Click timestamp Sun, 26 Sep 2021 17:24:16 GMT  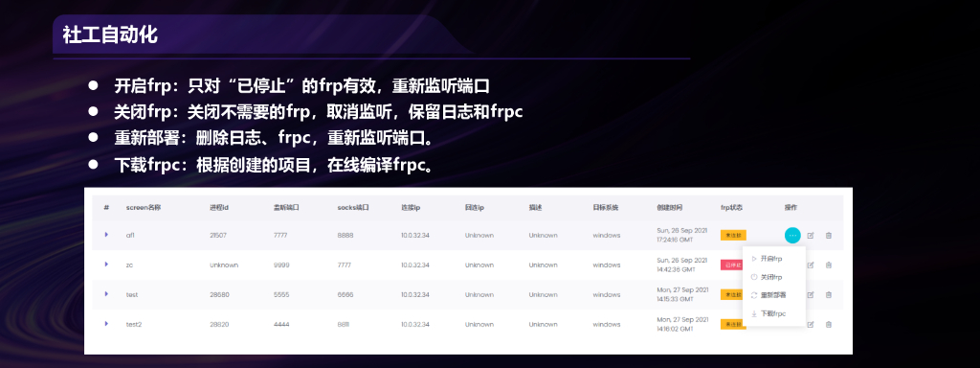tap(681, 236)
